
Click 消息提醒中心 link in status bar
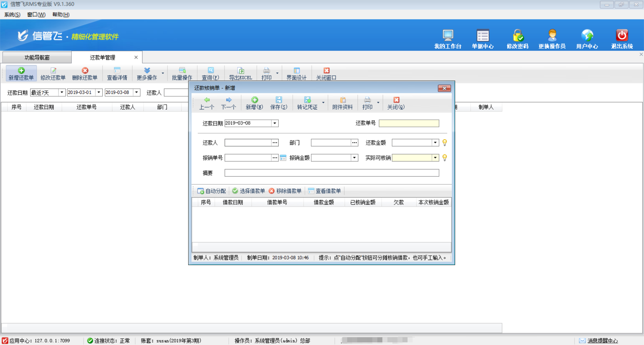[602, 341]
